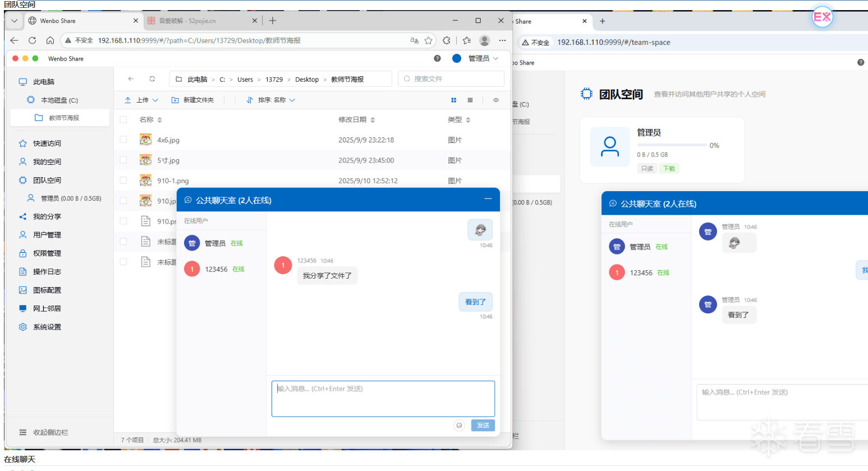868x471 pixels.
Task: Click the back arrow beside the path
Action: pos(131,79)
